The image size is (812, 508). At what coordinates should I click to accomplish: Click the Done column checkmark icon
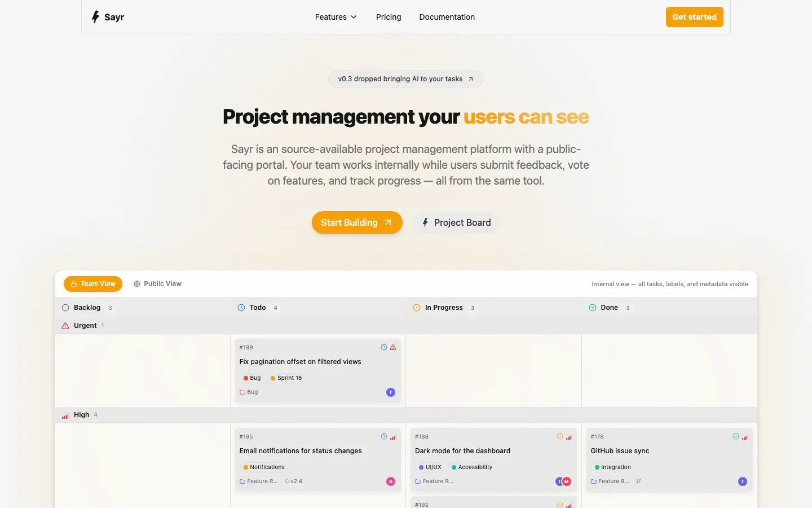point(593,308)
